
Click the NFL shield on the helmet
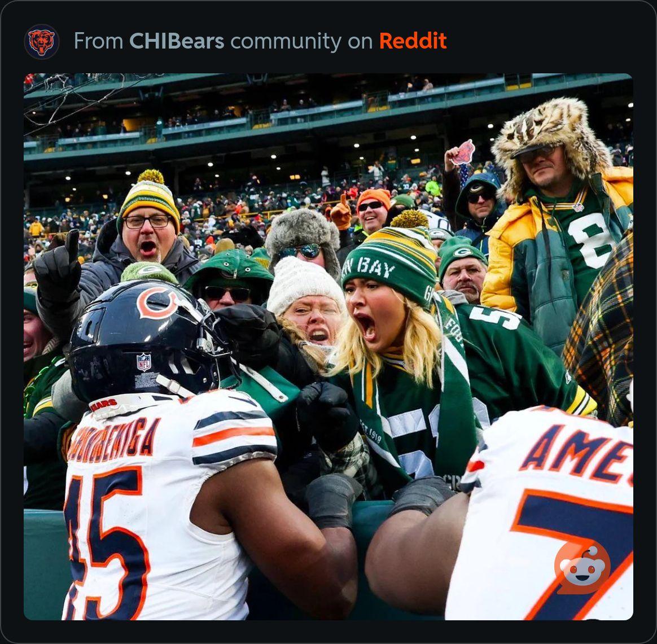pyautogui.click(x=144, y=362)
